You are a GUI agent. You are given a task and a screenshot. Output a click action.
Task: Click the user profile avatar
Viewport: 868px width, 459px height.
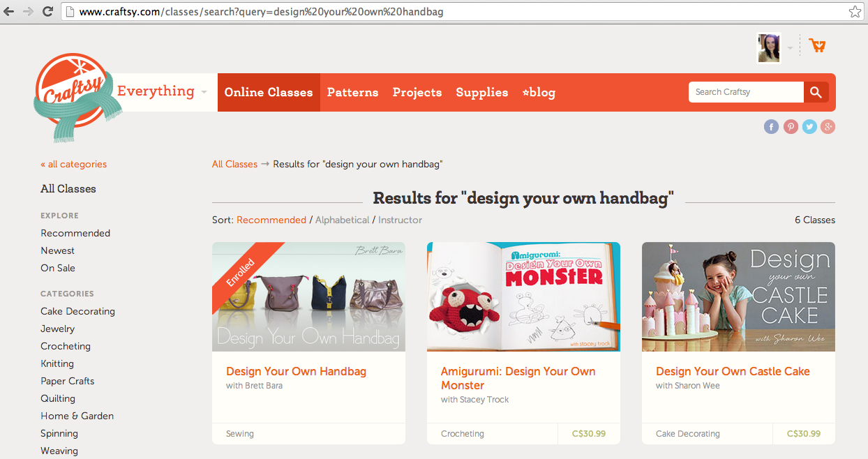coord(769,48)
